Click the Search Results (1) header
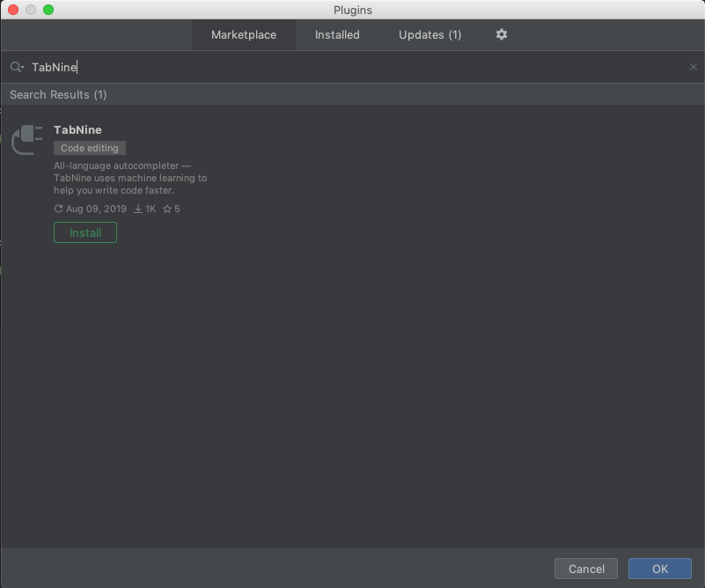 [x=58, y=94]
